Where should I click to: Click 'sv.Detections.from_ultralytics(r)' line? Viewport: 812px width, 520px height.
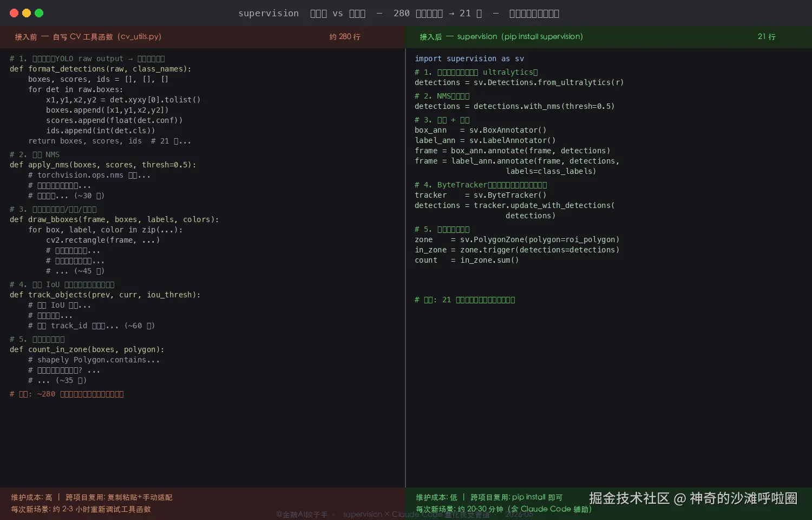(519, 82)
